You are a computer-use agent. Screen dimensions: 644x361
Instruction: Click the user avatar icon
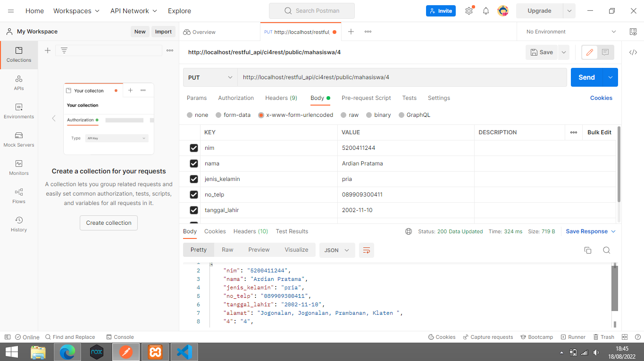pyautogui.click(x=503, y=11)
